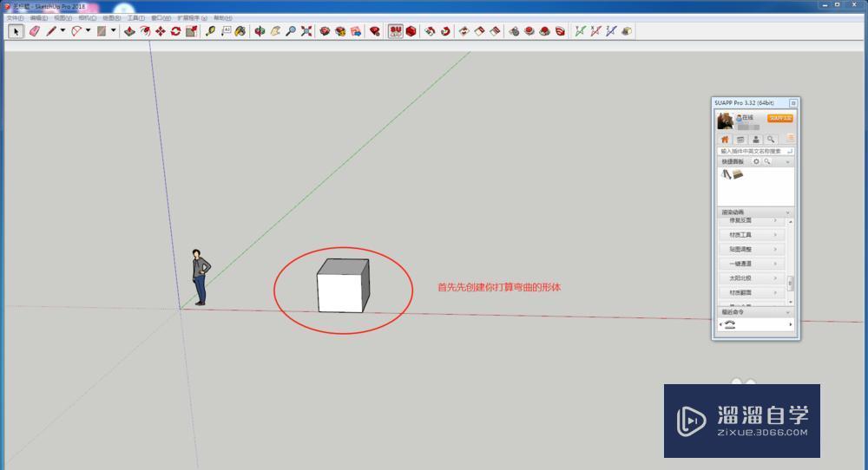Click recent commands left arrow
The width and height of the screenshot is (868, 470).
720,324
